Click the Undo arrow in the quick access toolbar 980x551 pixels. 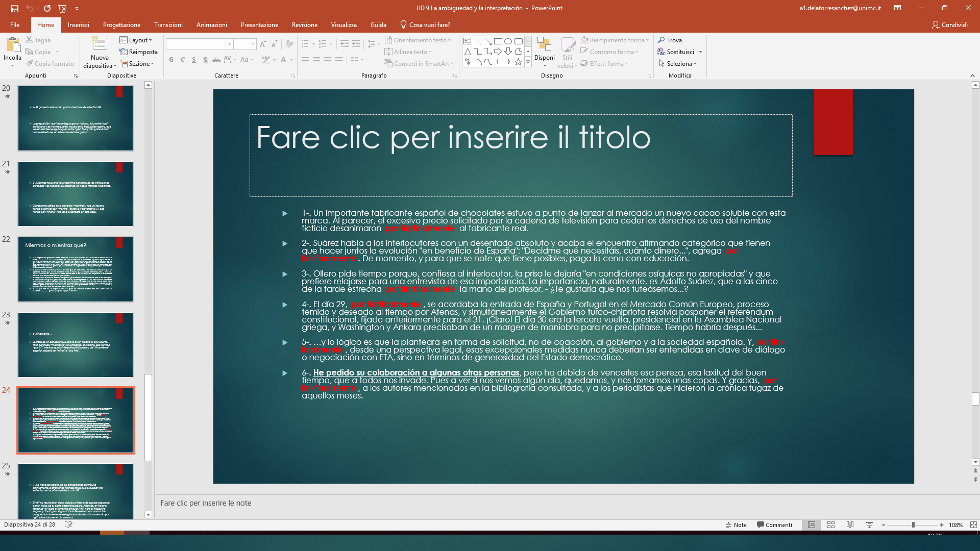point(30,8)
